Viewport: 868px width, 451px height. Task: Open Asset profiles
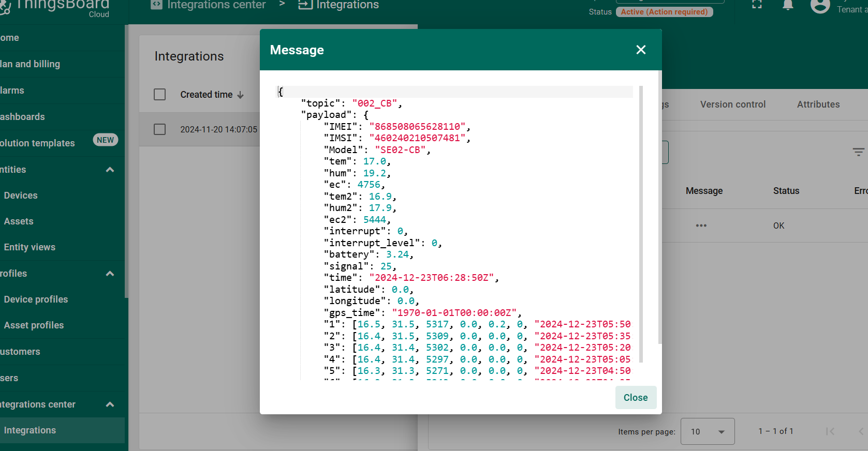tap(62, 325)
